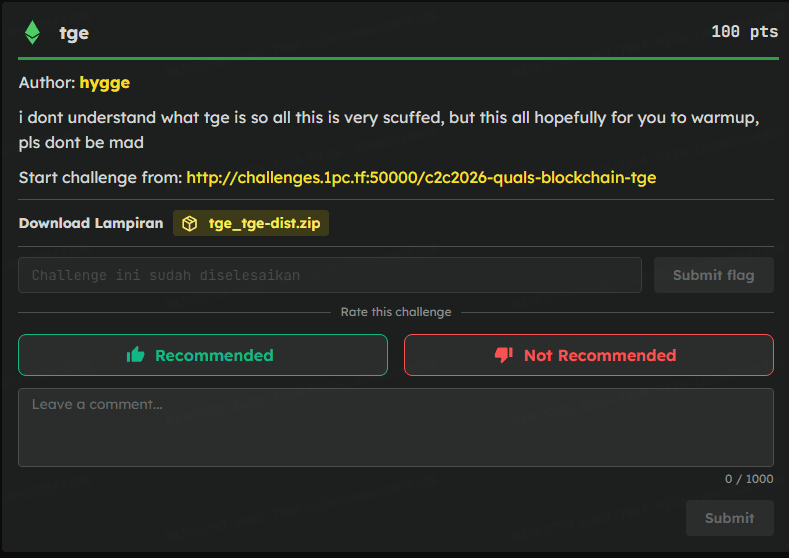Choose the Not Recommended rating
The height and width of the screenshot is (558, 789).
588,355
